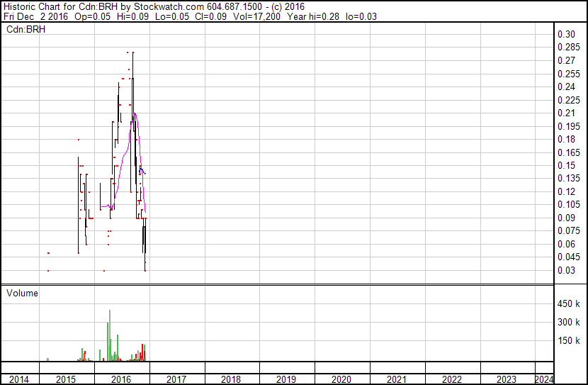Click the 2016 year label on timeline
The image size is (588, 385).
(121, 379)
